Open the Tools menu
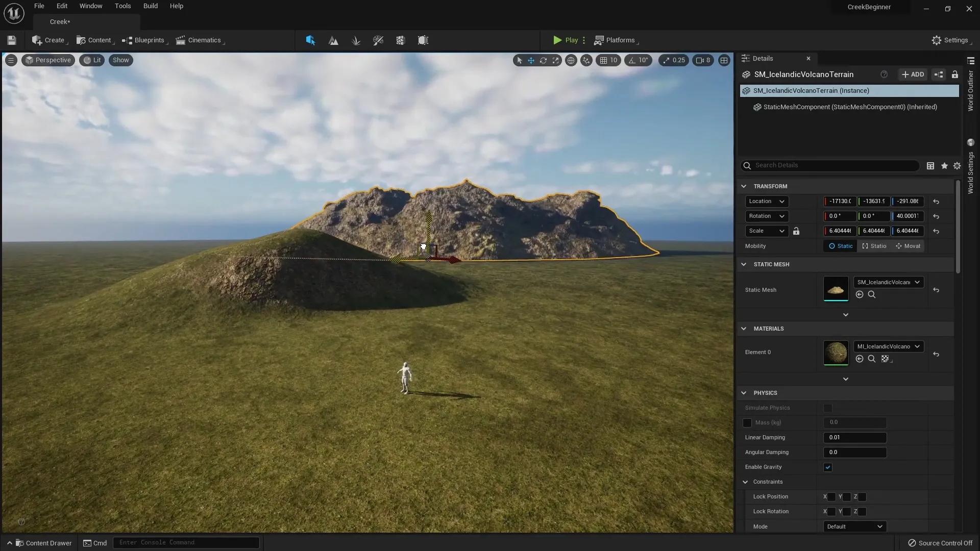The height and width of the screenshot is (551, 980). [122, 6]
